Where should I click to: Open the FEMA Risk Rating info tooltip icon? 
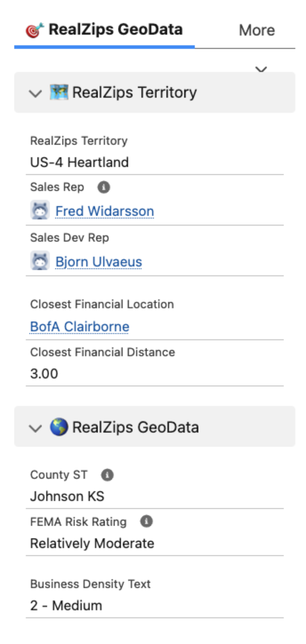tap(146, 521)
